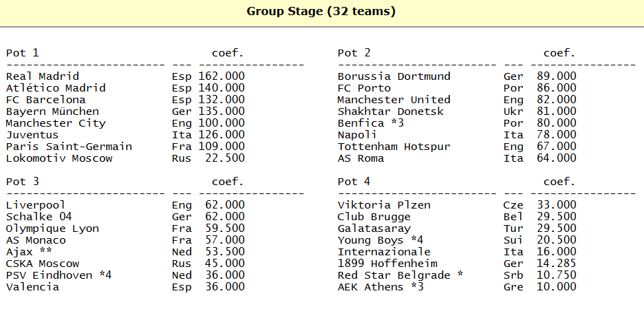644x309 pixels.
Task: Click the Borussia Dortmund entry
Action: click(x=394, y=76)
